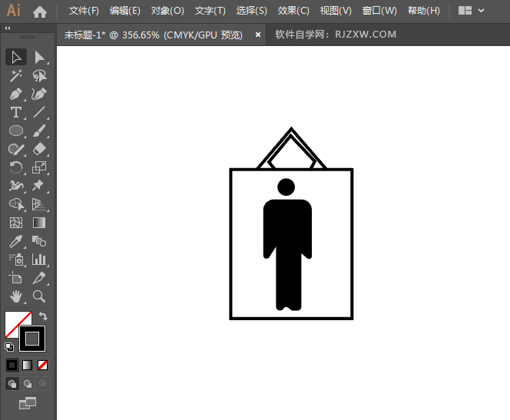Pick the Paintbrush tool

coord(39,131)
